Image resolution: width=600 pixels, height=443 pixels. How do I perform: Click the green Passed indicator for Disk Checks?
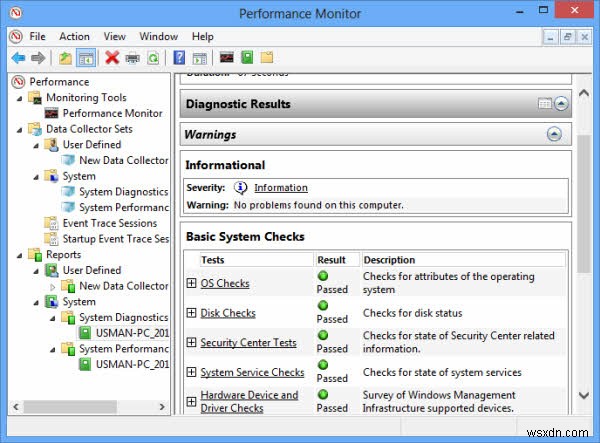[323, 305]
